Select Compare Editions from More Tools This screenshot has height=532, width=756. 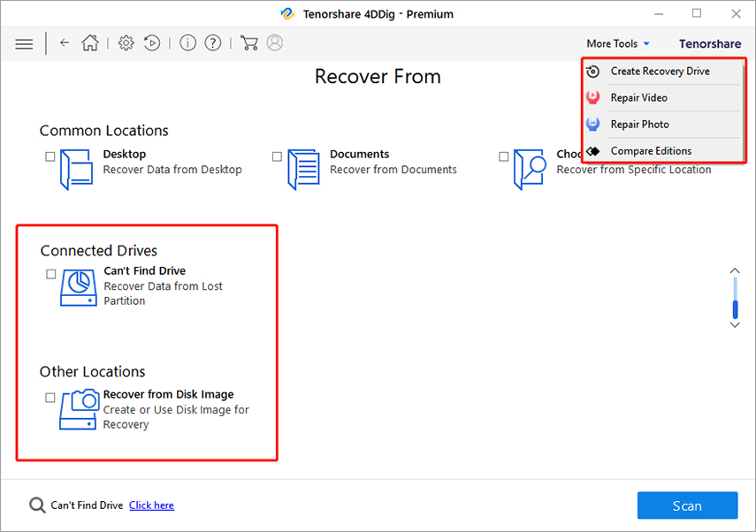(663, 151)
